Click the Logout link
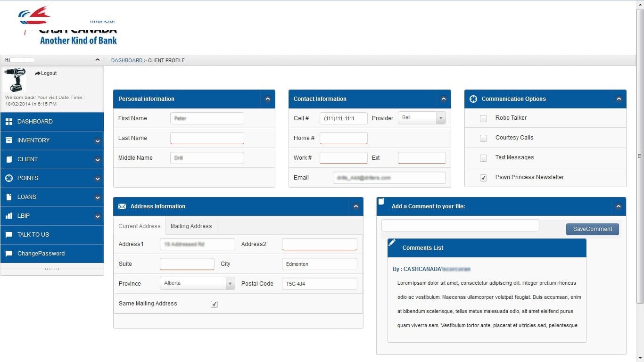 [x=46, y=74]
